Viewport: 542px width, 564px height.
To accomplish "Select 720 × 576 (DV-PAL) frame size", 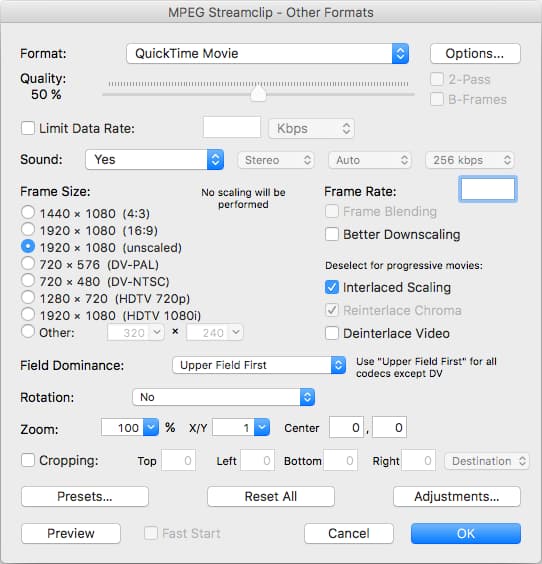I will [28, 263].
